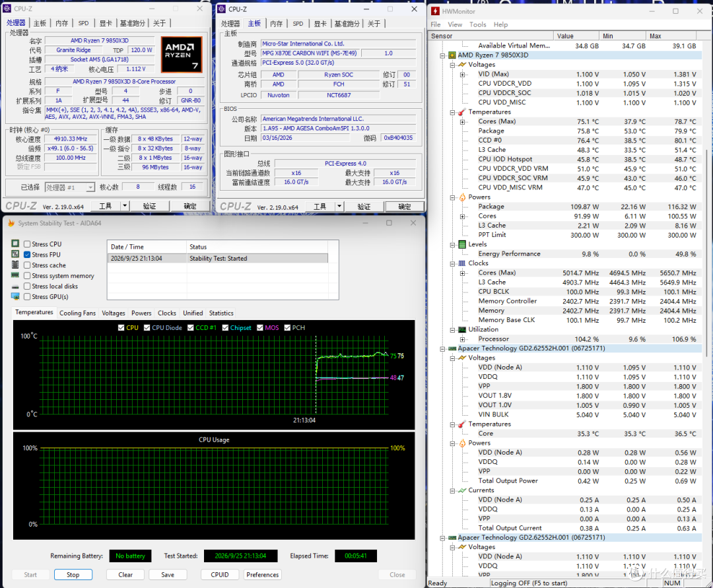Click the Temperatures thermometer icon under Apacer memory

click(x=462, y=424)
